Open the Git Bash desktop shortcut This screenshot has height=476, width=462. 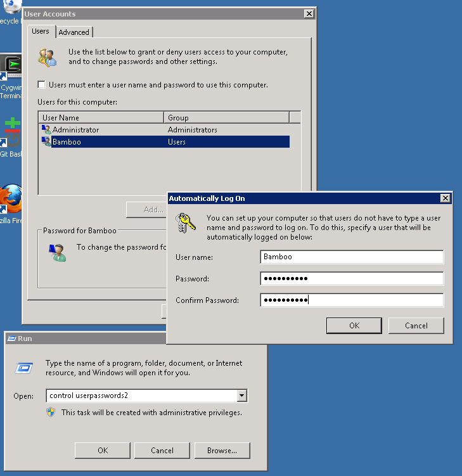pyautogui.click(x=11, y=131)
